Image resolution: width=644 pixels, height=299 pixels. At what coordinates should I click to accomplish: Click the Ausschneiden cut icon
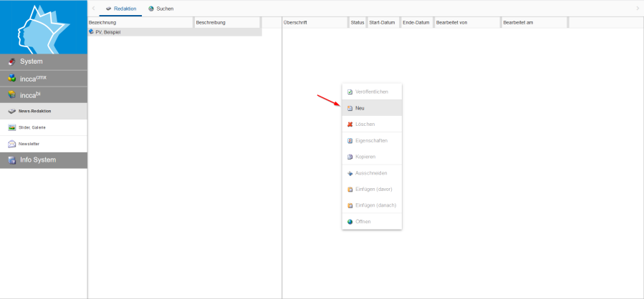[350, 173]
